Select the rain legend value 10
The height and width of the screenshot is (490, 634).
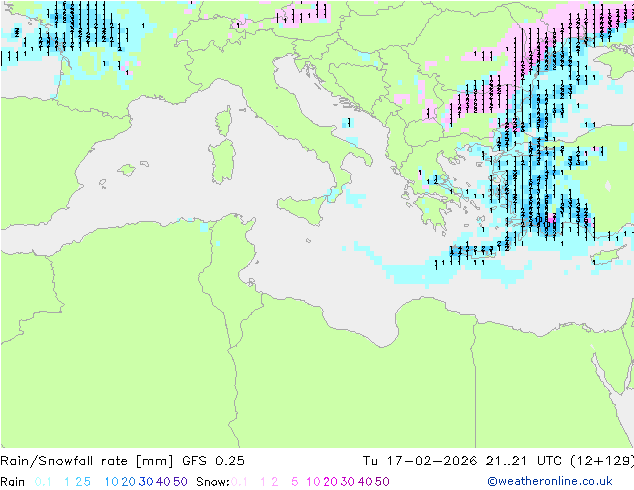pos(111,482)
